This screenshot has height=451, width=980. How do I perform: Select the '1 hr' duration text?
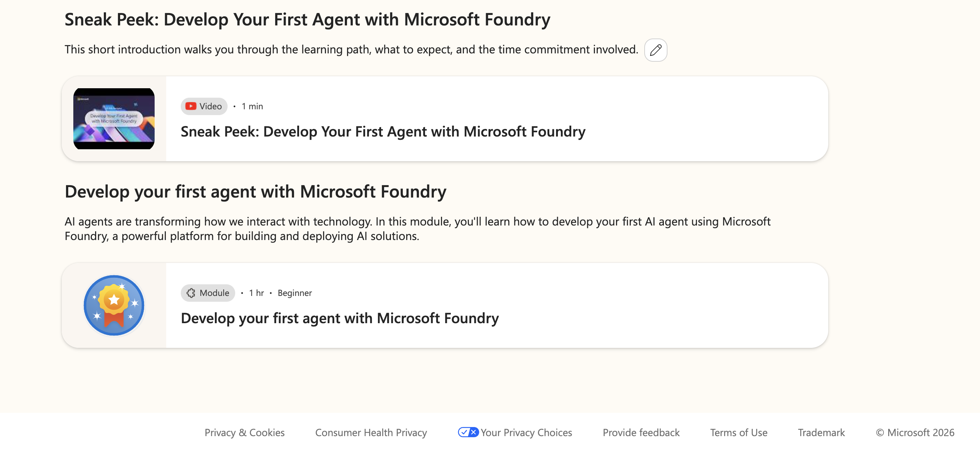tap(256, 293)
